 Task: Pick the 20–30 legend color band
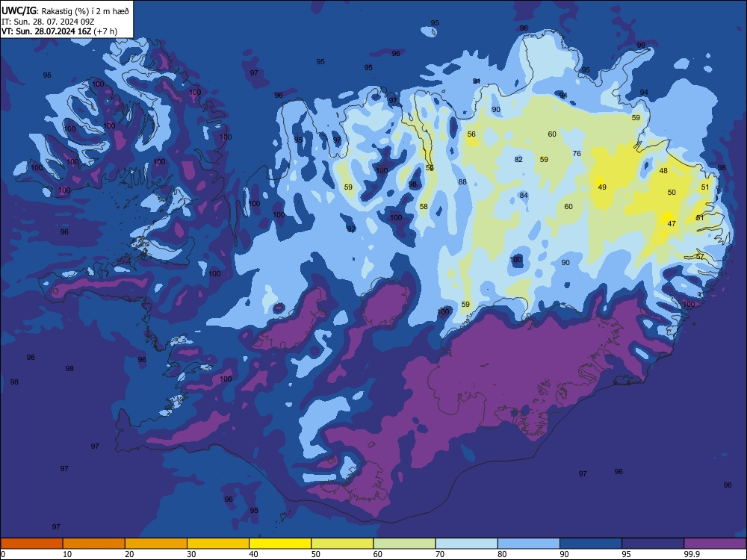[x=156, y=544]
